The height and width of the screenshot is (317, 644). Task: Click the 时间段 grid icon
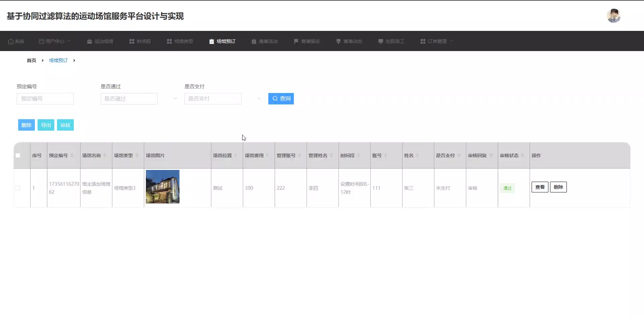(x=132, y=41)
